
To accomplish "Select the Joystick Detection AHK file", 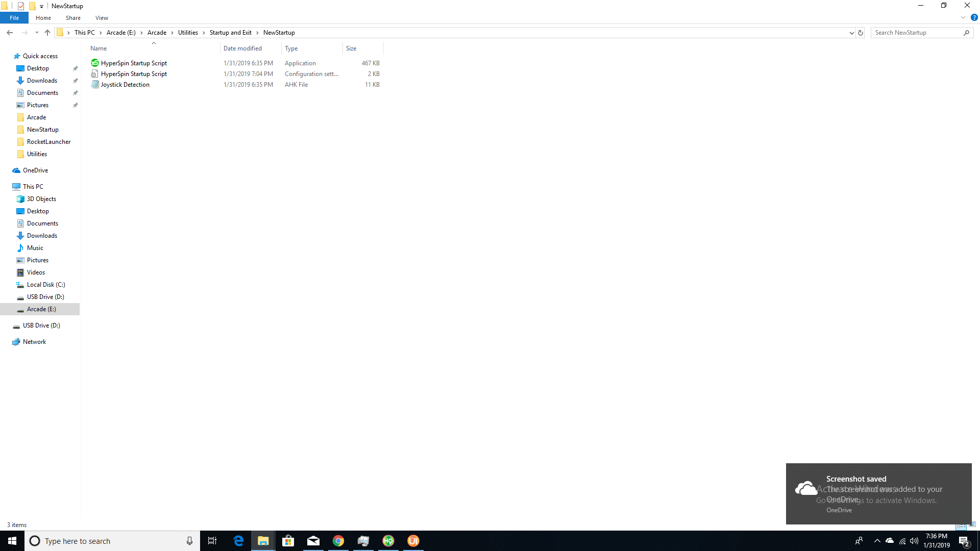I will (125, 85).
